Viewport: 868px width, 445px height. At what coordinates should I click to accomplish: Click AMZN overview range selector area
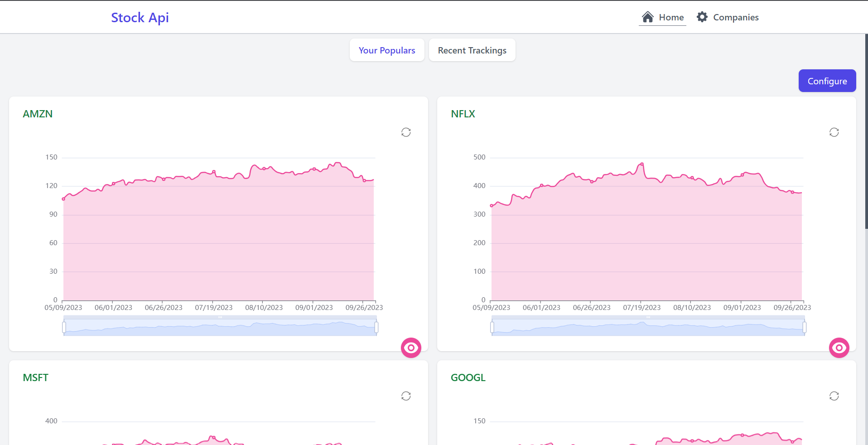[x=220, y=327]
